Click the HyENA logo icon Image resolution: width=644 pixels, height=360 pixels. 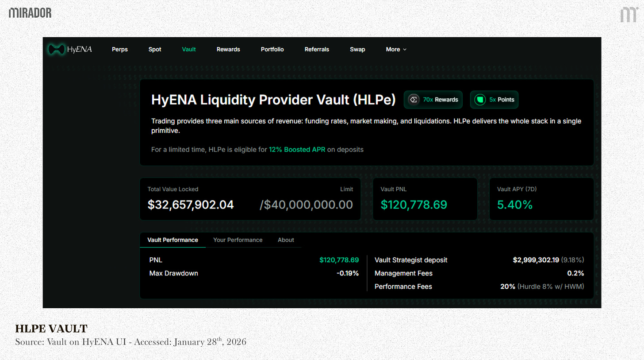(x=56, y=49)
